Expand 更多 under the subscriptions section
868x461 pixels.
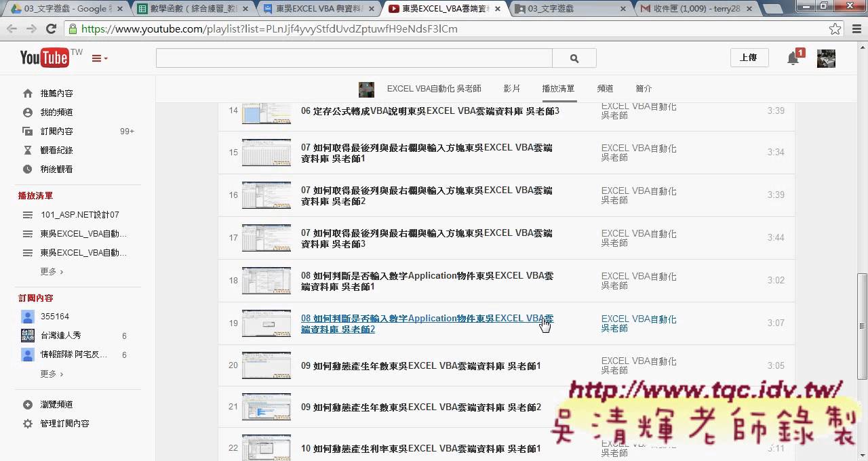52,374
